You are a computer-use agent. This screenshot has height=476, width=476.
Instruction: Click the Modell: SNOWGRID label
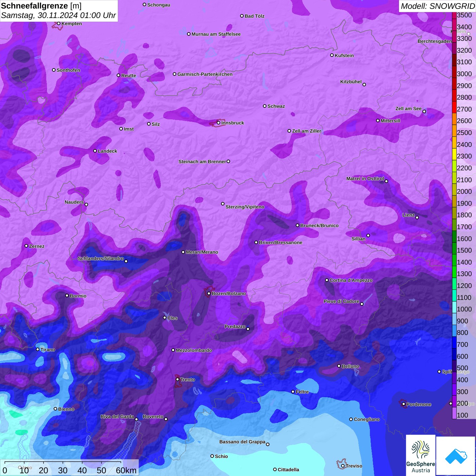[438, 6]
